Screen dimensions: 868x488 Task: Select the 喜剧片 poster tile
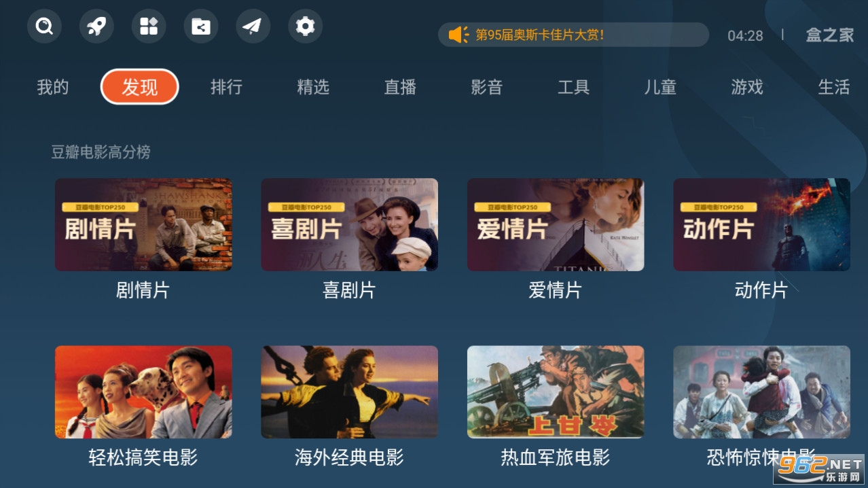click(350, 225)
